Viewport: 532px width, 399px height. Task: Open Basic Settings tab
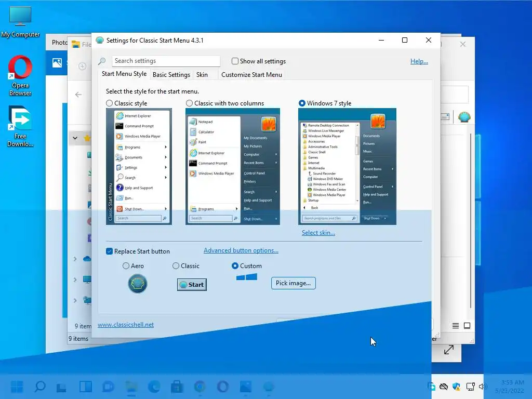[x=171, y=75]
